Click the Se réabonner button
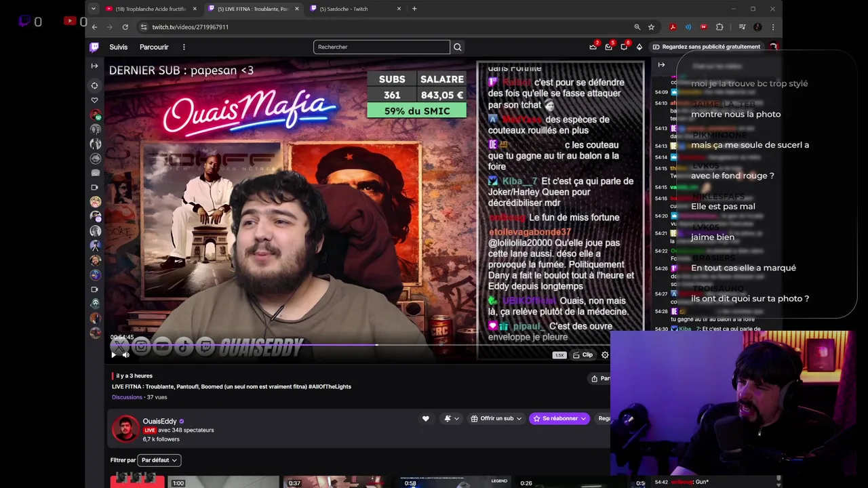Viewport: 868px width, 488px height. tap(559, 418)
